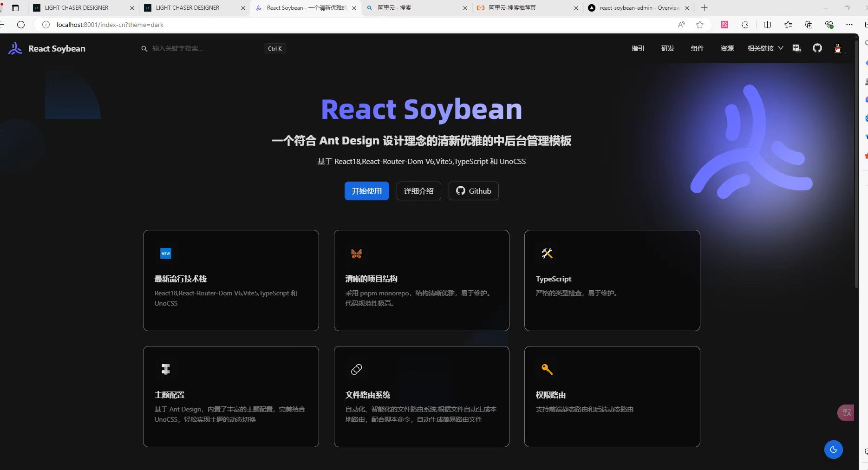Close the 阿里云 - 搜索 tab
Viewport: 868px width, 470px height.
(465, 8)
